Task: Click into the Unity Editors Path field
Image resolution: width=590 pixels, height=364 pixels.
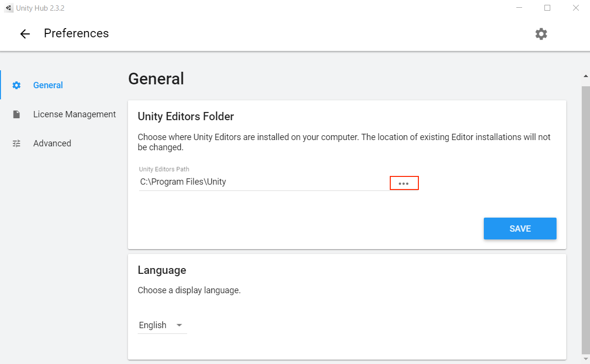Action: click(x=262, y=182)
